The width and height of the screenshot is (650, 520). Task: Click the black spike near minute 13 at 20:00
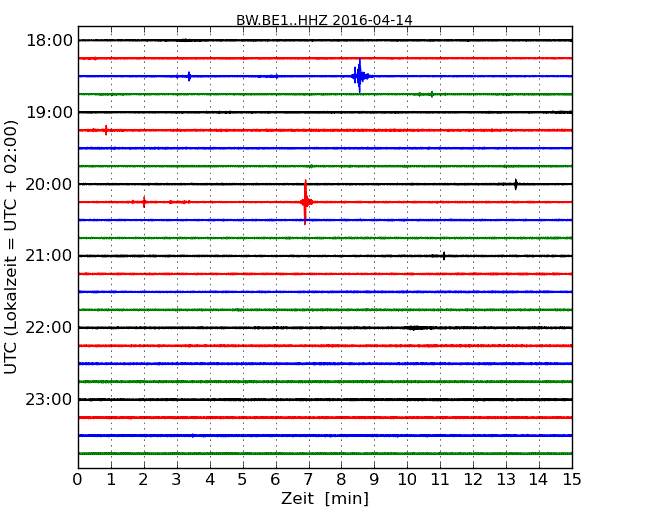516,184
